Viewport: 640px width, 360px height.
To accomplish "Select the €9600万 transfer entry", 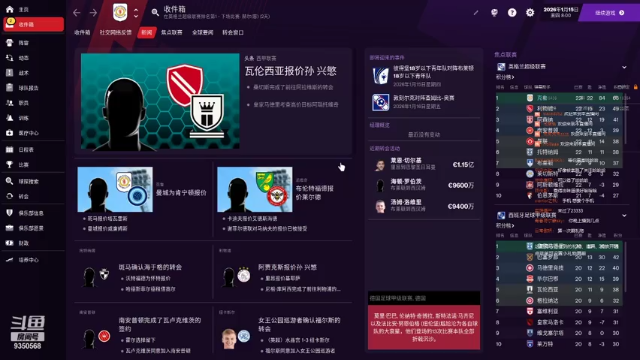I will 424,185.
